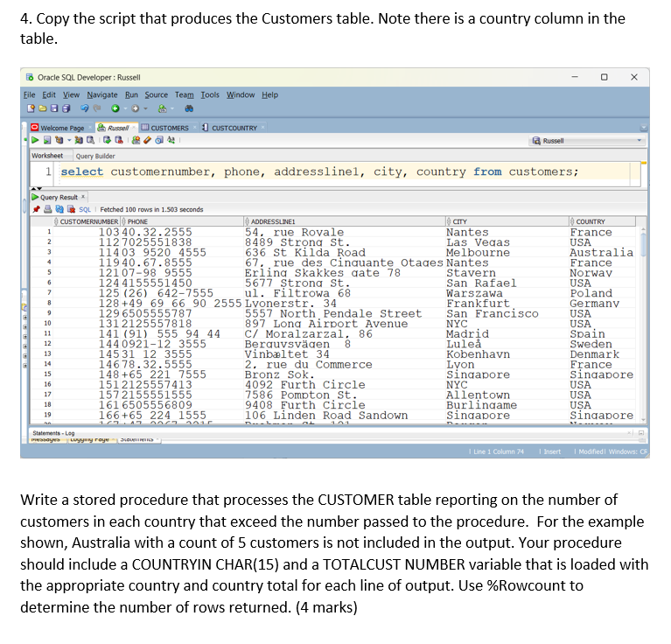671x644 pixels.
Task: Click the Commit icon in worksheet toolbar
Action: click(x=107, y=140)
